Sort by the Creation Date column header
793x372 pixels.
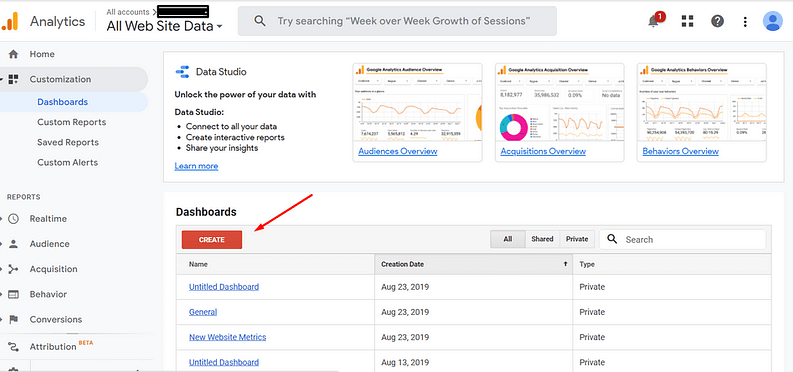474,264
